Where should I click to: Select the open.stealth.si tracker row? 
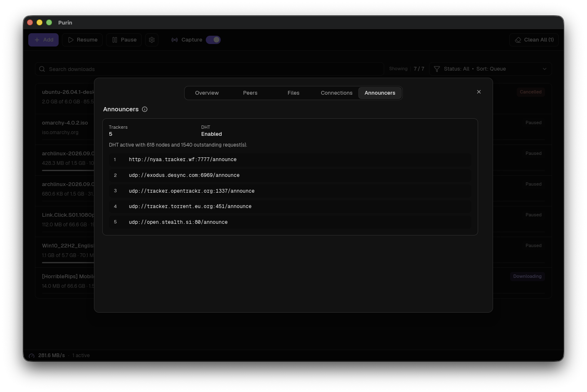[x=290, y=222]
